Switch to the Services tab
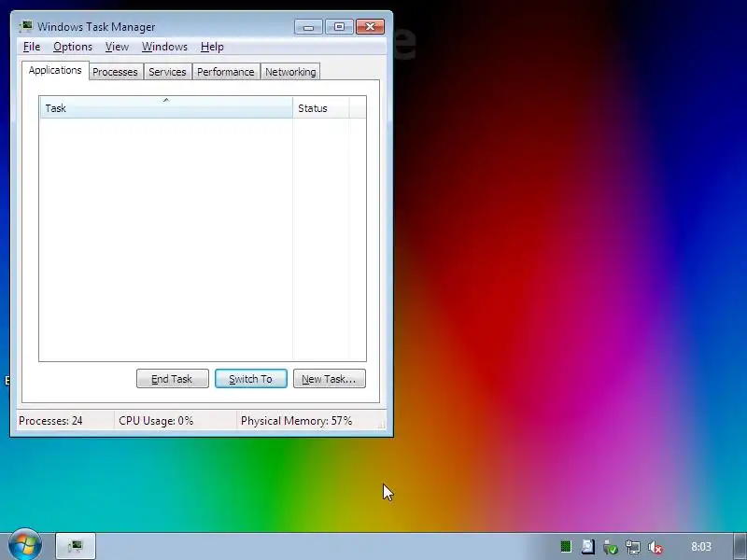Screen dimensions: 747x560 pos(167,72)
